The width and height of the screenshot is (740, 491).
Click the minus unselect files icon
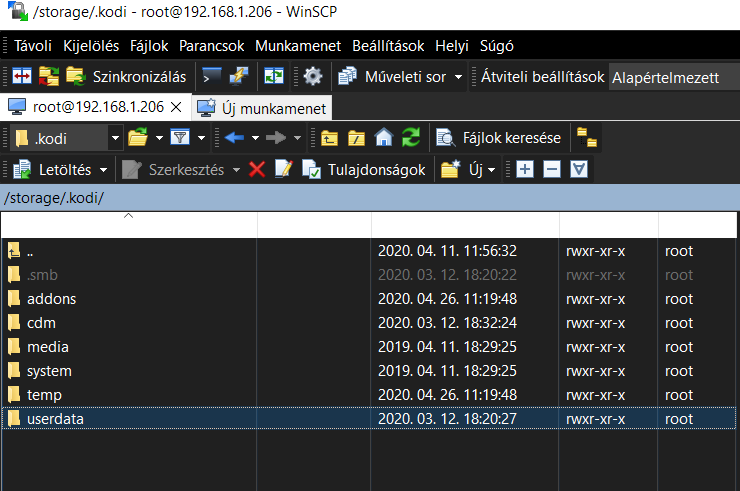[552, 169]
